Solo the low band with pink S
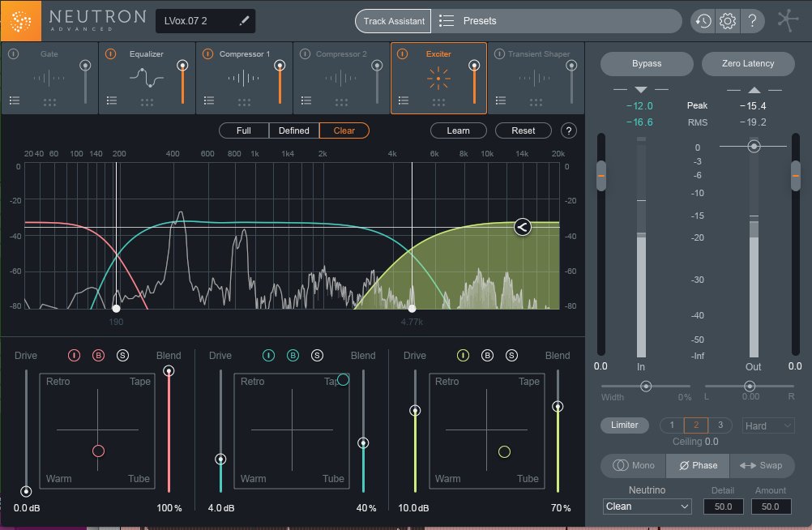Image resolution: width=812 pixels, height=530 pixels. pyautogui.click(x=122, y=356)
